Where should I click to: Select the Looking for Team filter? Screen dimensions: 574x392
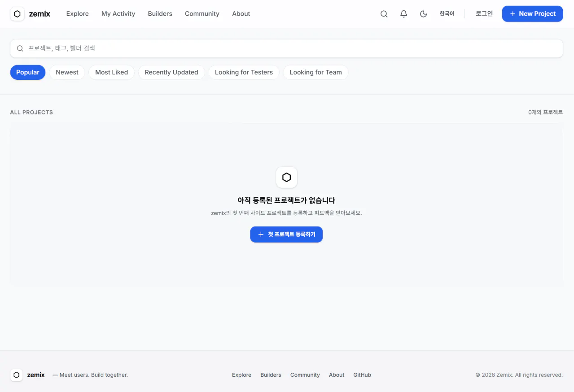pyautogui.click(x=315, y=72)
